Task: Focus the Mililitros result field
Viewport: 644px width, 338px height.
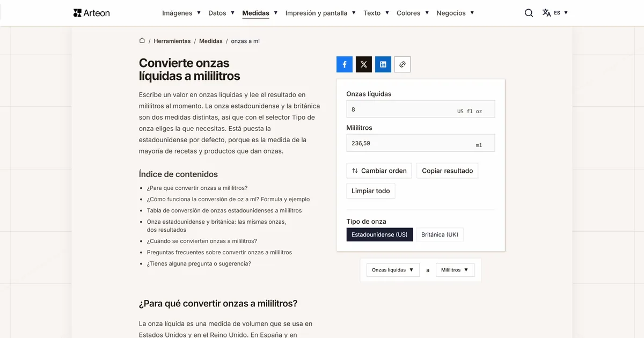Action: pyautogui.click(x=421, y=143)
